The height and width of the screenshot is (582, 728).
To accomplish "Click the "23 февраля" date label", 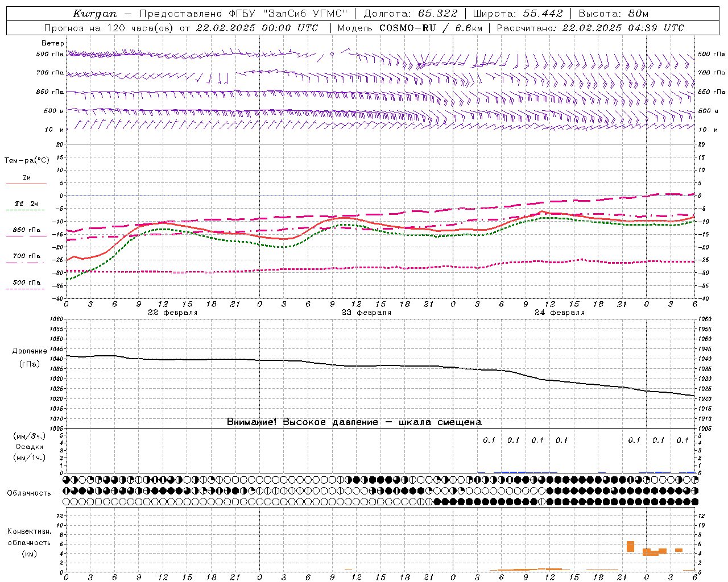I will coord(366,313).
